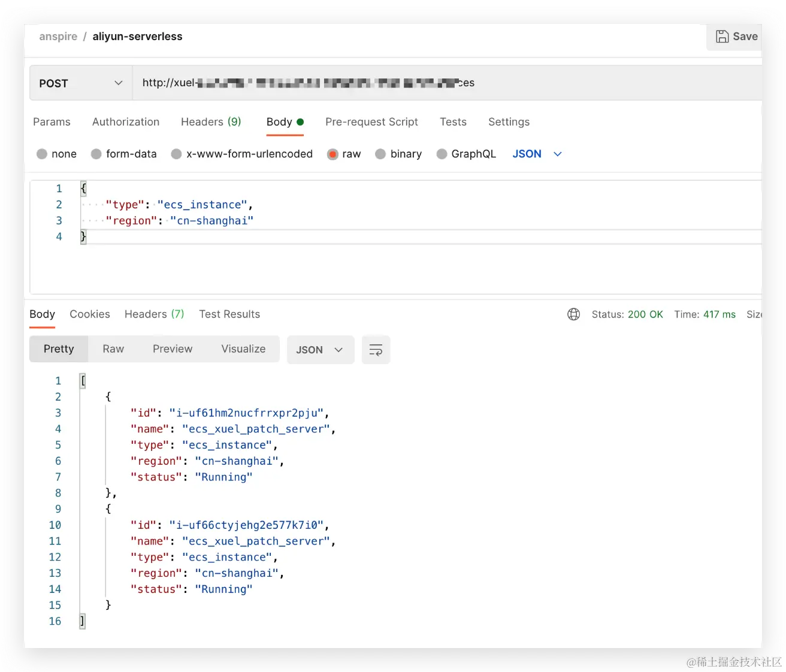Screen dimensions: 786x672
Task: Select the response Body tab
Action: pos(42,314)
